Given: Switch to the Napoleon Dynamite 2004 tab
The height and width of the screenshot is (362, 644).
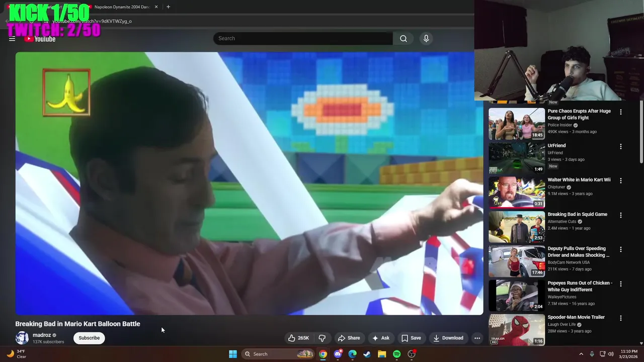Looking at the screenshot, I should [122, 7].
